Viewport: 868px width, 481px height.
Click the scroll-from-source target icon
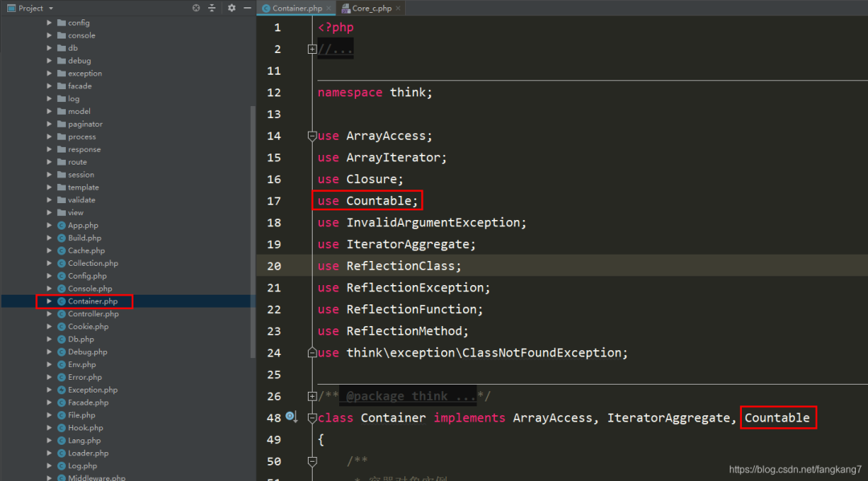[196, 8]
